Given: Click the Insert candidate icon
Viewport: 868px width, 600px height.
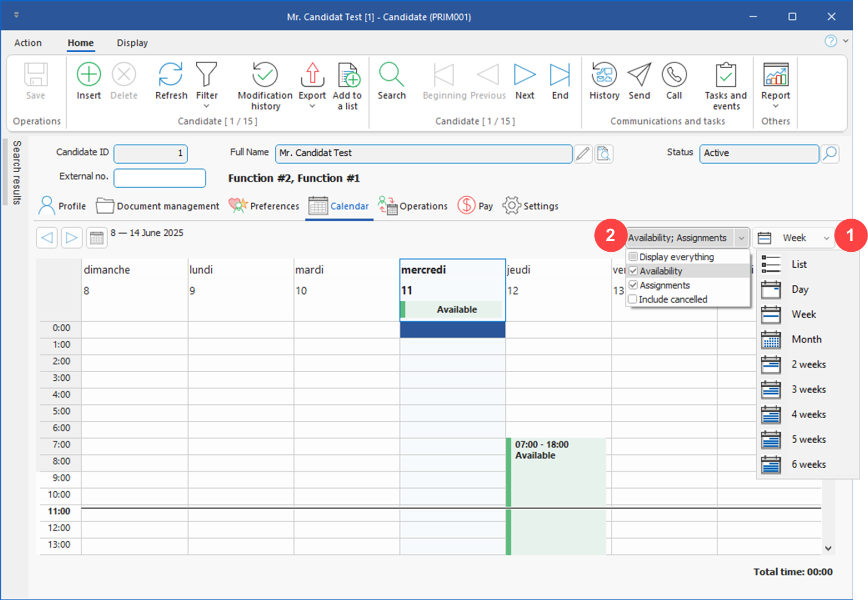Looking at the screenshot, I should [89, 75].
